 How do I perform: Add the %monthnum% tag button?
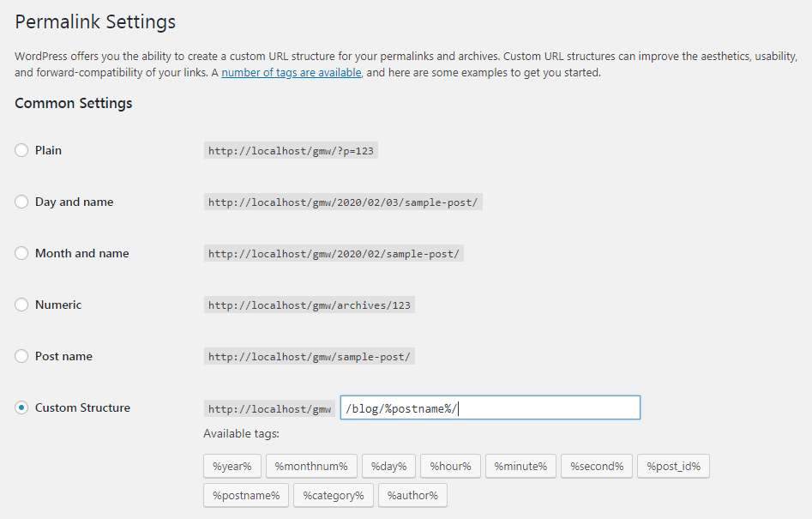[311, 466]
